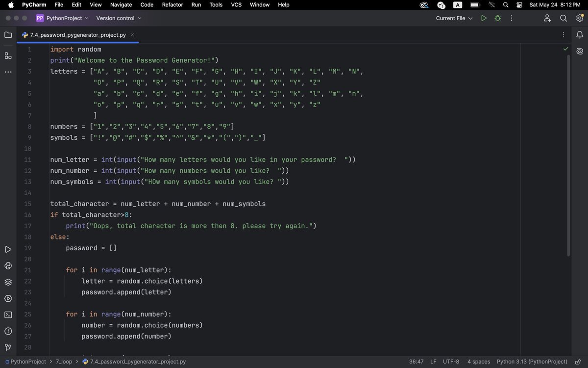Show more tool windows ellipsis in left sidebar
This screenshot has height=368, width=588.
coord(8,72)
